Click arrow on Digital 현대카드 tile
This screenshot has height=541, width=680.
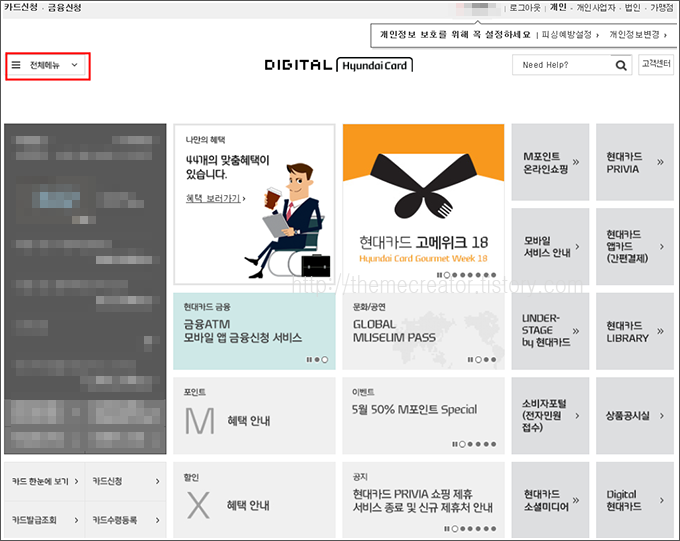(x=662, y=500)
